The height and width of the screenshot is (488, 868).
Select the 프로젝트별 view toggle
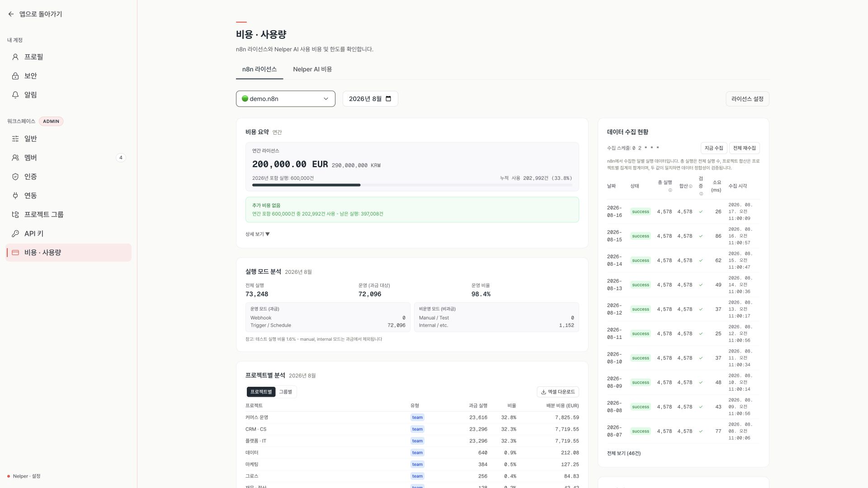[x=261, y=392]
